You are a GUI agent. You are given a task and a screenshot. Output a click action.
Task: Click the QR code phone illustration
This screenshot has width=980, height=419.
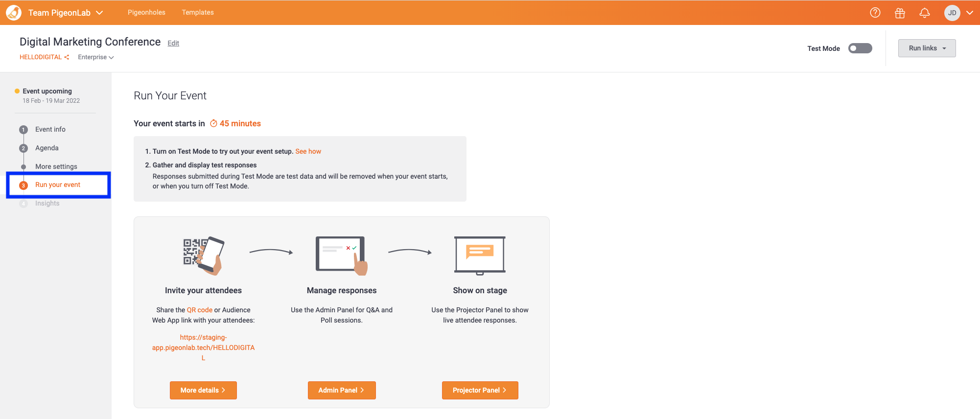[x=203, y=255]
